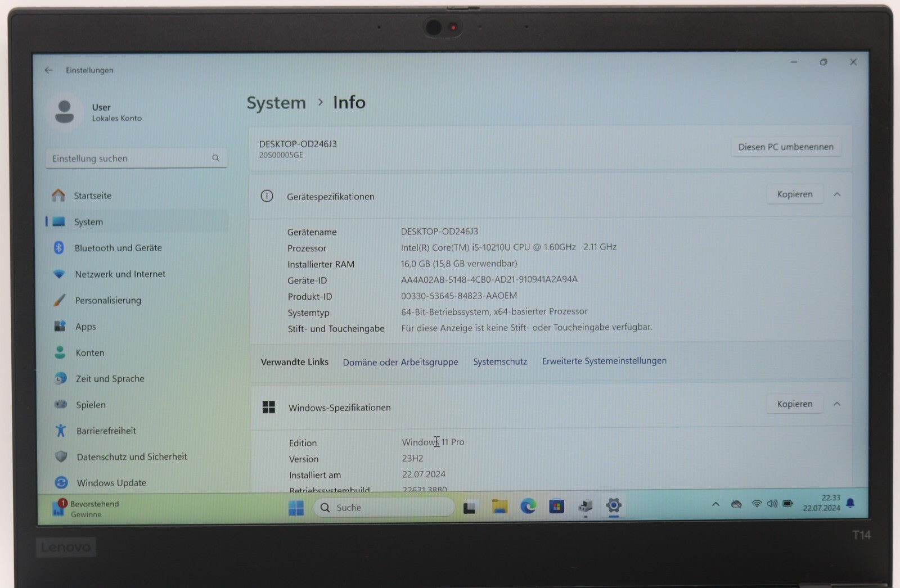Click Kopieren next to Gerätespezifikationen
The image size is (900, 588).
pyautogui.click(x=794, y=194)
